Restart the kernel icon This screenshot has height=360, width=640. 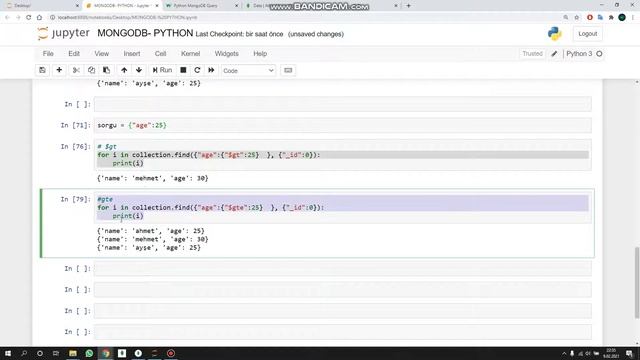click(x=197, y=70)
